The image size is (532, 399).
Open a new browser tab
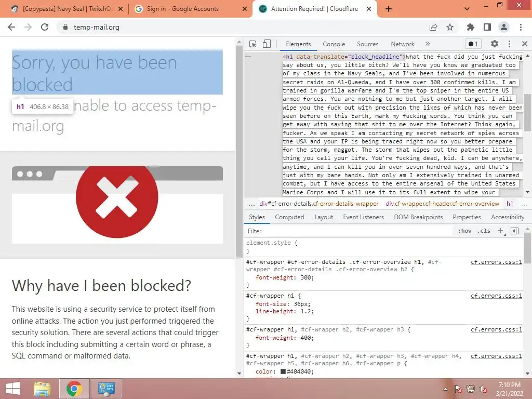(x=389, y=9)
